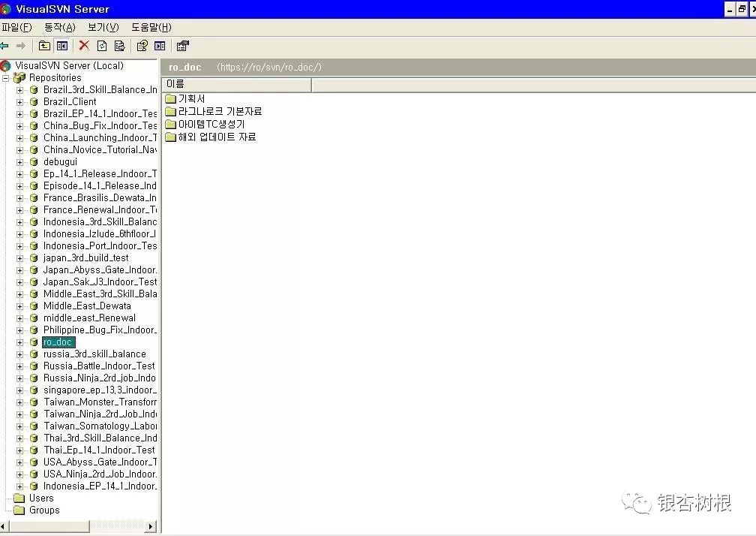Click the japan_3rd_build_test repository icon
The width and height of the screenshot is (756, 536).
click(x=34, y=258)
